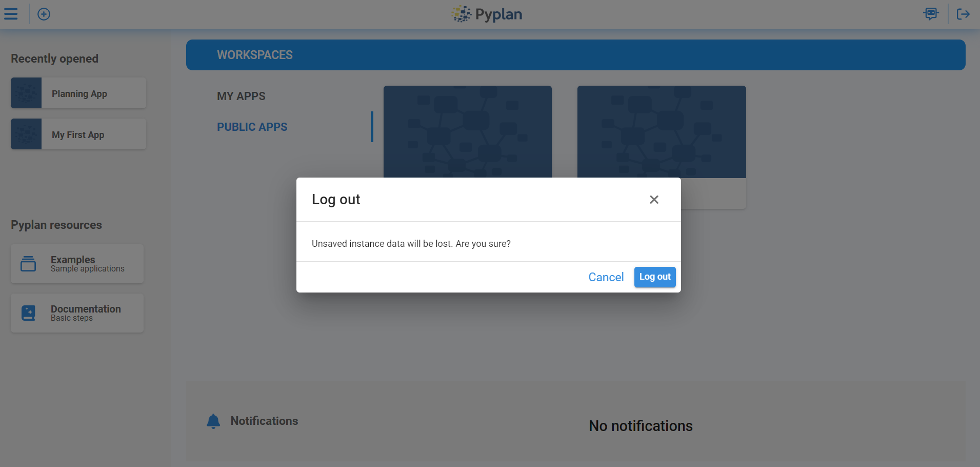The height and width of the screenshot is (467, 980).
Task: Confirm with the blue Log out button
Action: pyautogui.click(x=654, y=277)
